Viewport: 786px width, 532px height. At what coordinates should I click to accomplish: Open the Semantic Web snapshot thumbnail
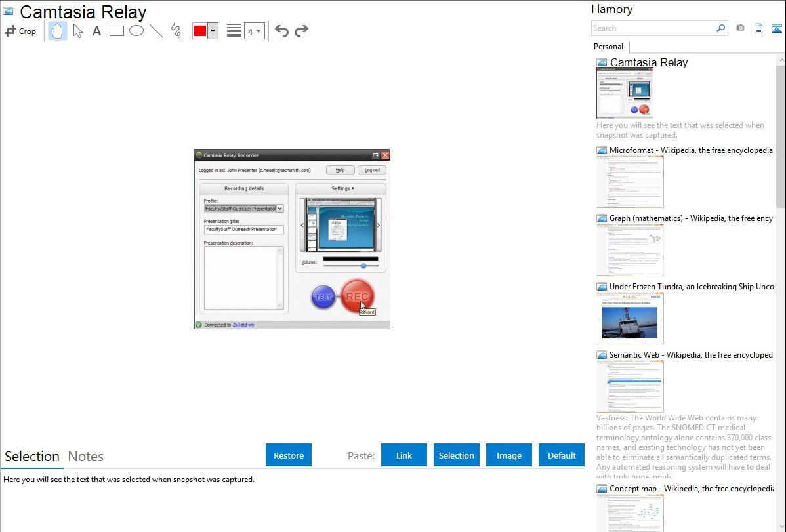(x=630, y=386)
